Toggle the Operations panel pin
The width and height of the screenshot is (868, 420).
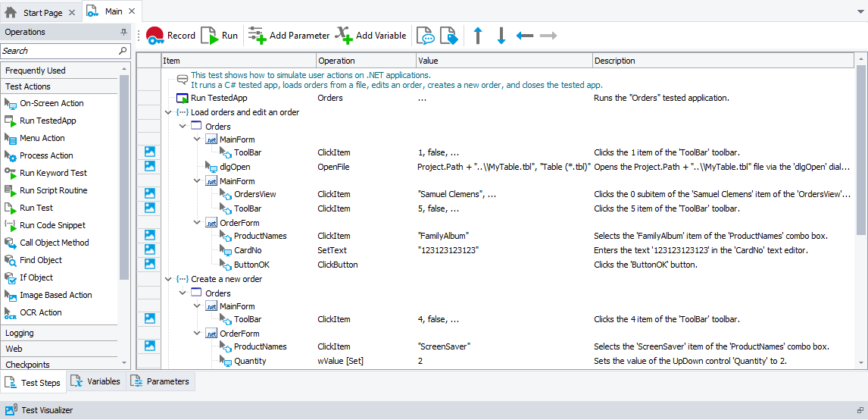123,33
